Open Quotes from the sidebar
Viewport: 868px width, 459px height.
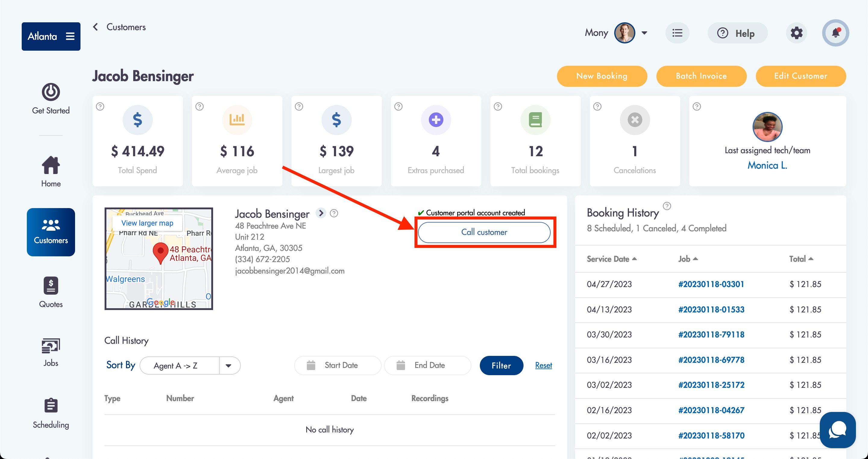tap(51, 292)
